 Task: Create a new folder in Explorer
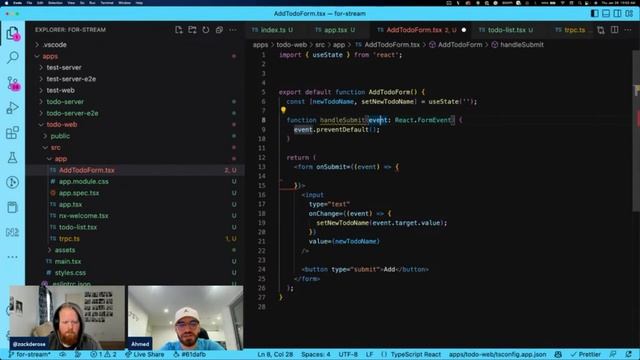192,30
